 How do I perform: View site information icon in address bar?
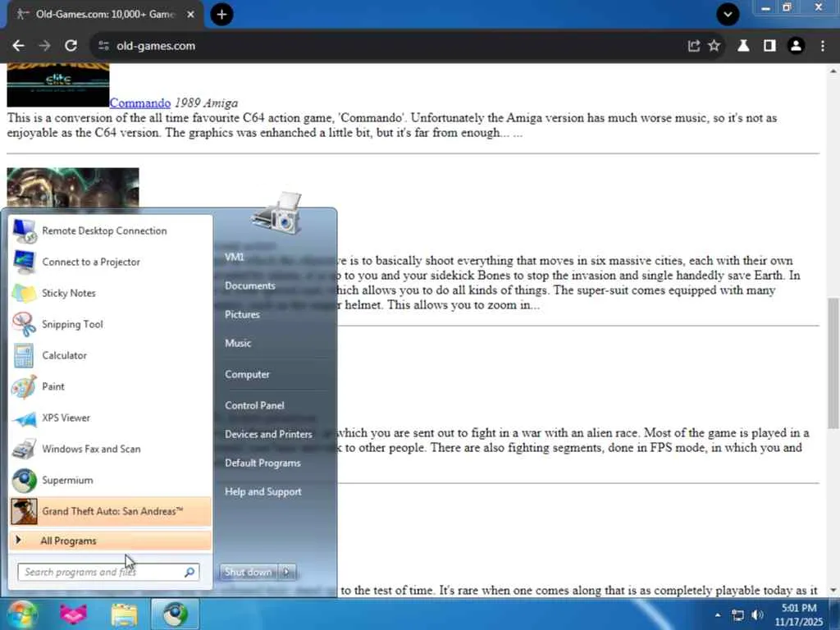coord(103,46)
